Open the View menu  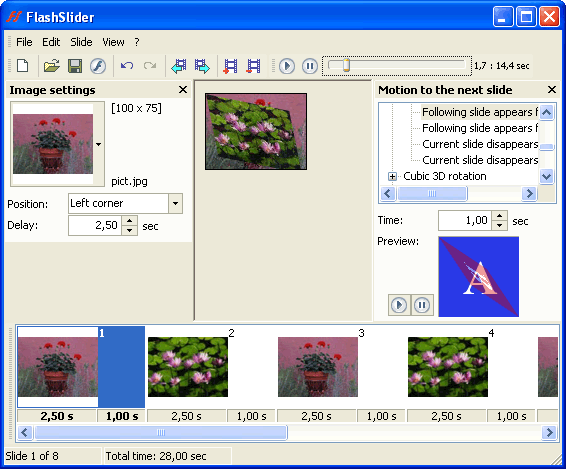tap(113, 42)
